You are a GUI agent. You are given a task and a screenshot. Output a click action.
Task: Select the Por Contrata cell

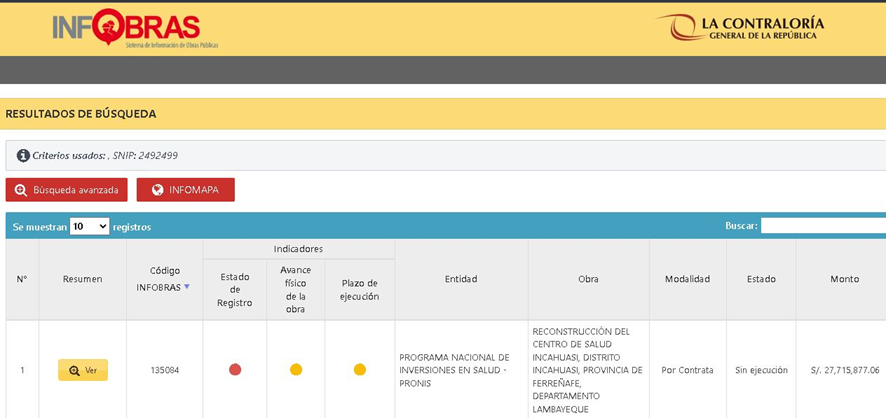pyautogui.click(x=688, y=370)
